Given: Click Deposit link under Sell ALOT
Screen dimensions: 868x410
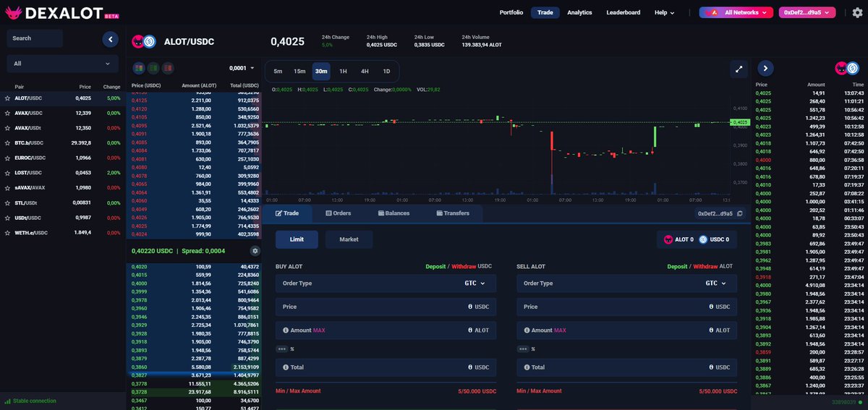Looking at the screenshot, I should point(677,266).
